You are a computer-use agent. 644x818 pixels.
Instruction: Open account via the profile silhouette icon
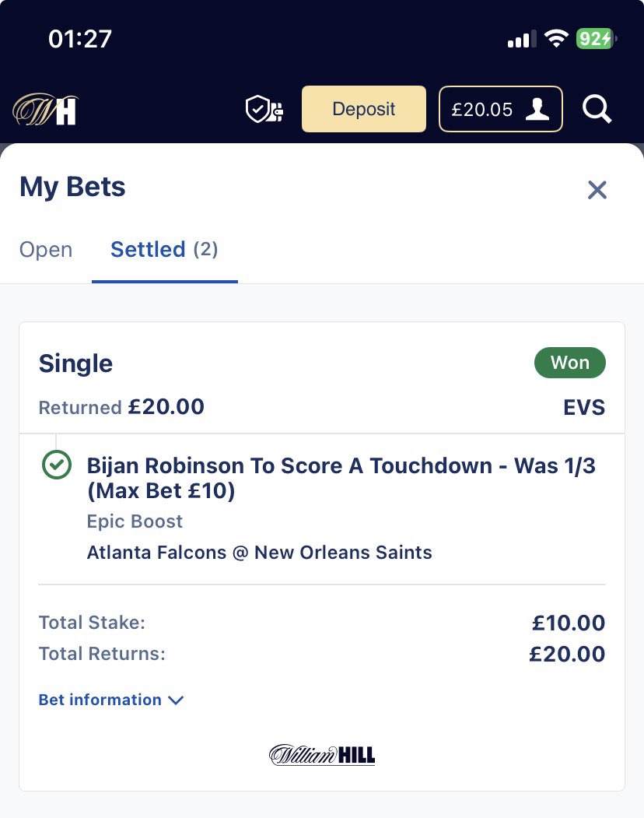(x=537, y=110)
